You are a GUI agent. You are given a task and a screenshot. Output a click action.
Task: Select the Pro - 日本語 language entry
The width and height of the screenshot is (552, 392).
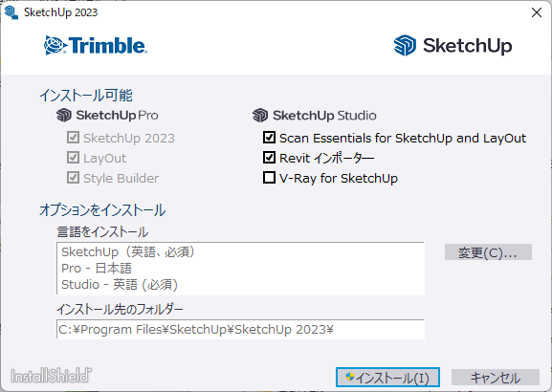pyautogui.click(x=97, y=268)
